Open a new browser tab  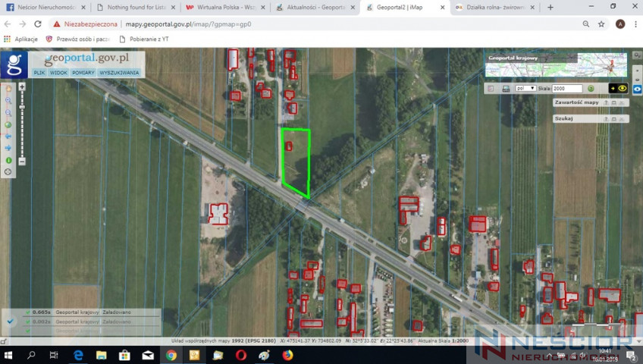[550, 8]
